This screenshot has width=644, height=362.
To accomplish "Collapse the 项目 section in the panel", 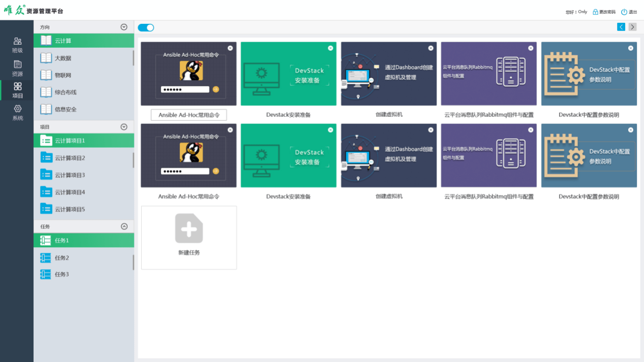I will click(124, 127).
